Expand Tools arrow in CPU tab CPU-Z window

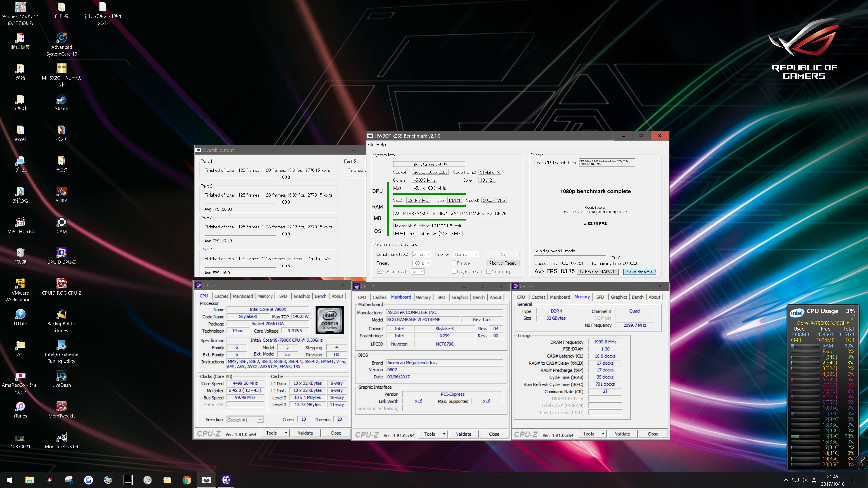click(286, 433)
